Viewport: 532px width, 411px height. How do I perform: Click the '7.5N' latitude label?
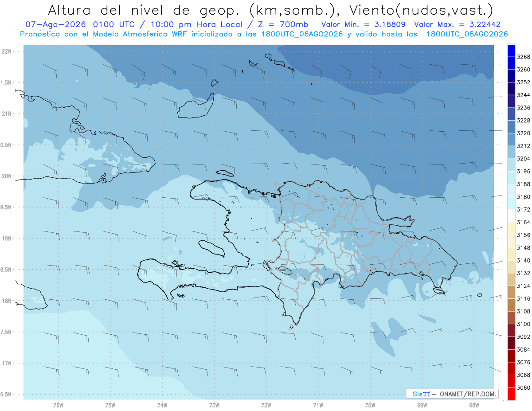coord(6,332)
